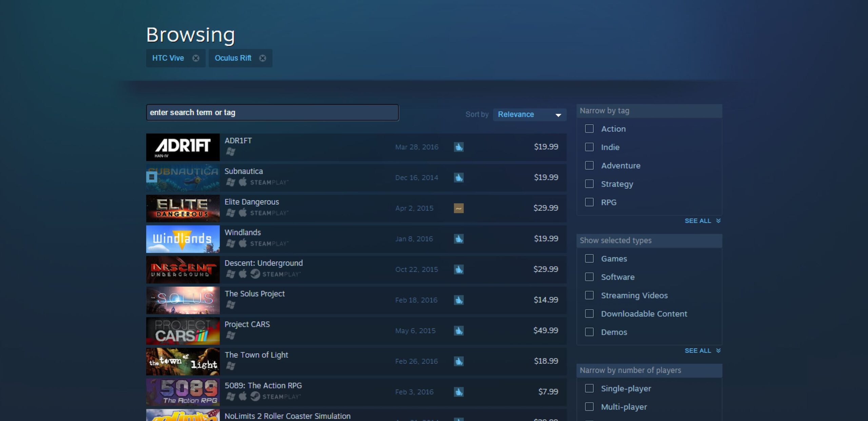Screen dimensions: 868x421
Task: Check the Indie tag checkbox
Action: click(589, 147)
